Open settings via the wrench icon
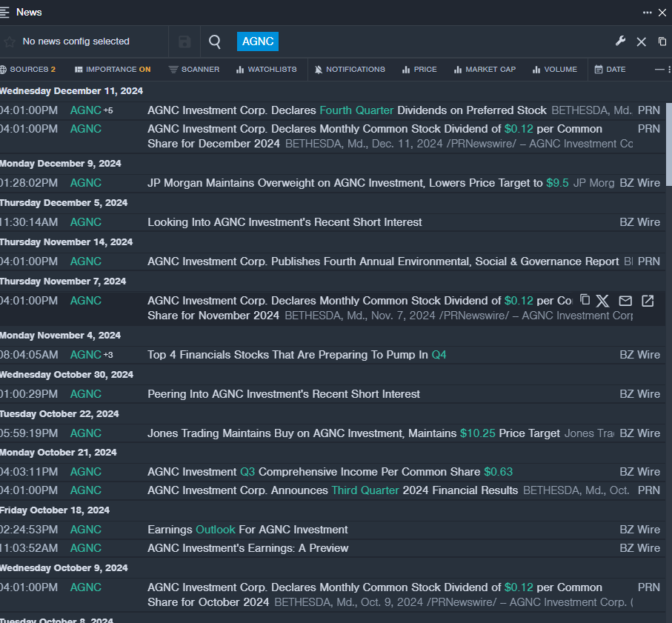This screenshot has width=672, height=623. tap(620, 41)
